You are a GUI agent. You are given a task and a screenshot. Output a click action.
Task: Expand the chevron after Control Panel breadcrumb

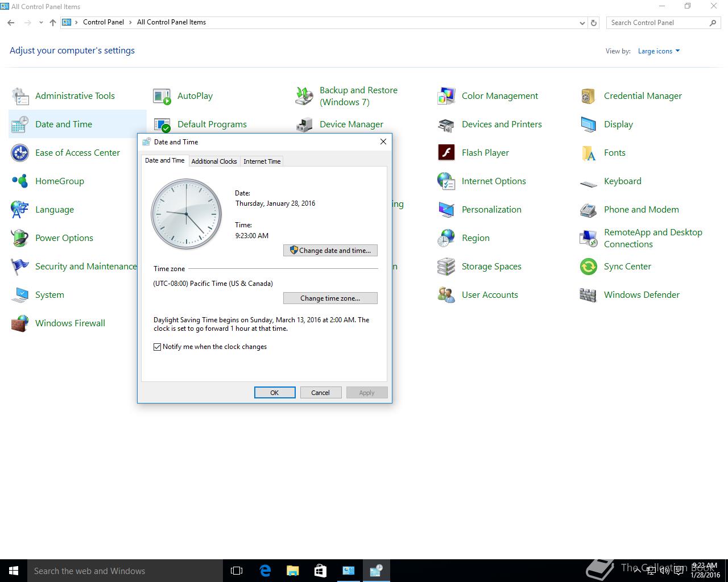130,23
